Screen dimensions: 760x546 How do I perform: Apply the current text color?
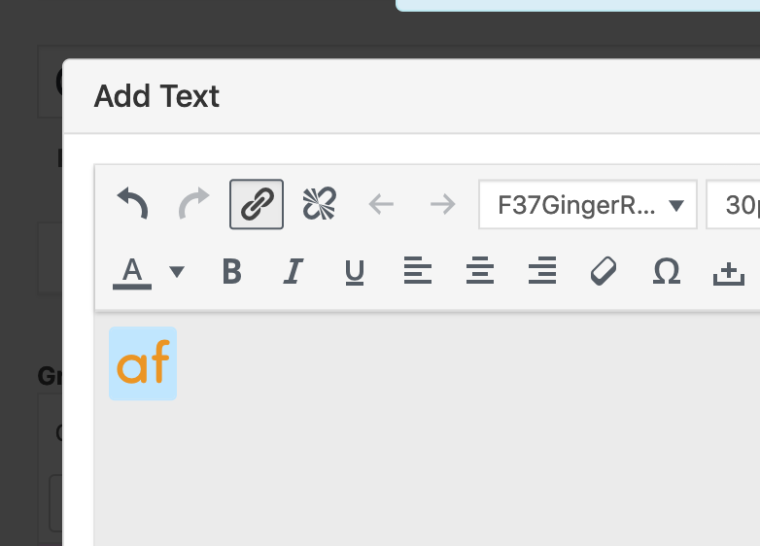pos(132,273)
